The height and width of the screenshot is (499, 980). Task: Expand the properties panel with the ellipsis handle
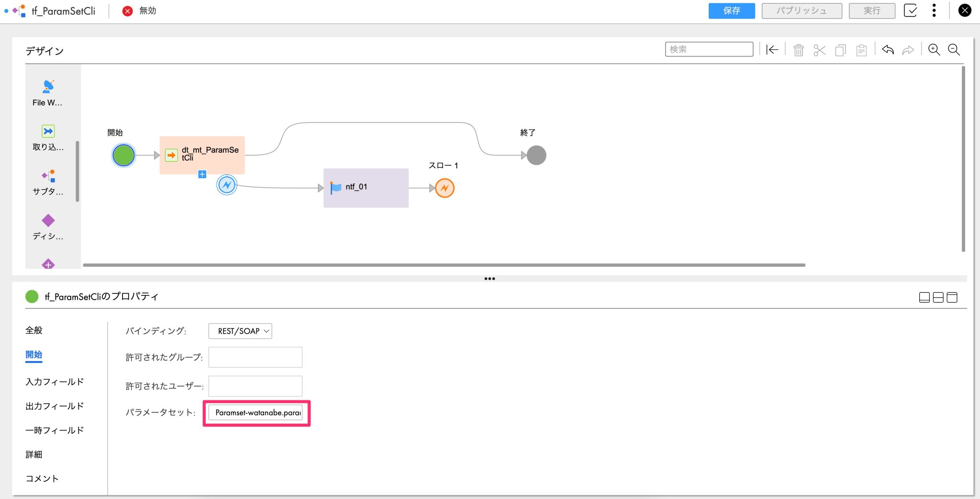[x=489, y=278]
